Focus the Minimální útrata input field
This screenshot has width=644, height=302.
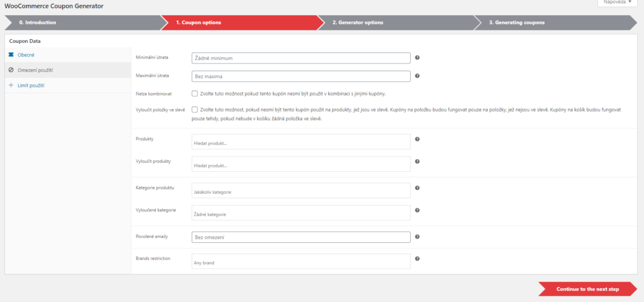[301, 58]
